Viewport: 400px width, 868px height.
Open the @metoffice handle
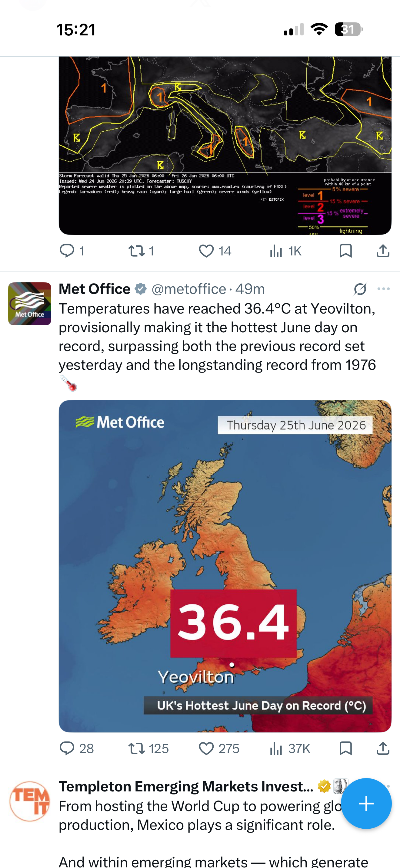(x=188, y=289)
